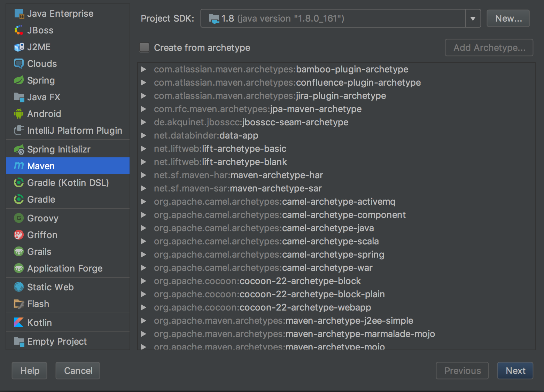Click the Add Archetype... button
544x392 pixels.
pyautogui.click(x=489, y=48)
